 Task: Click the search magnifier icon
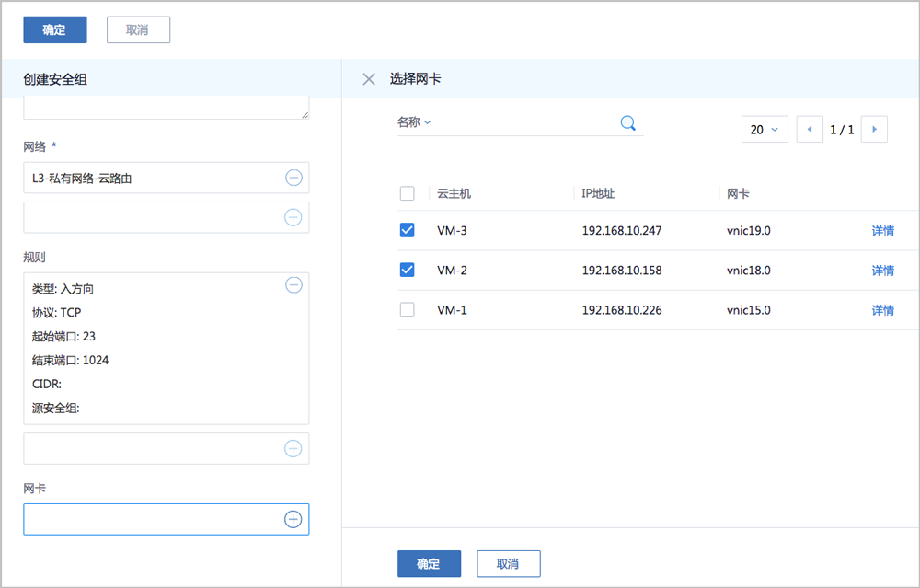628,123
